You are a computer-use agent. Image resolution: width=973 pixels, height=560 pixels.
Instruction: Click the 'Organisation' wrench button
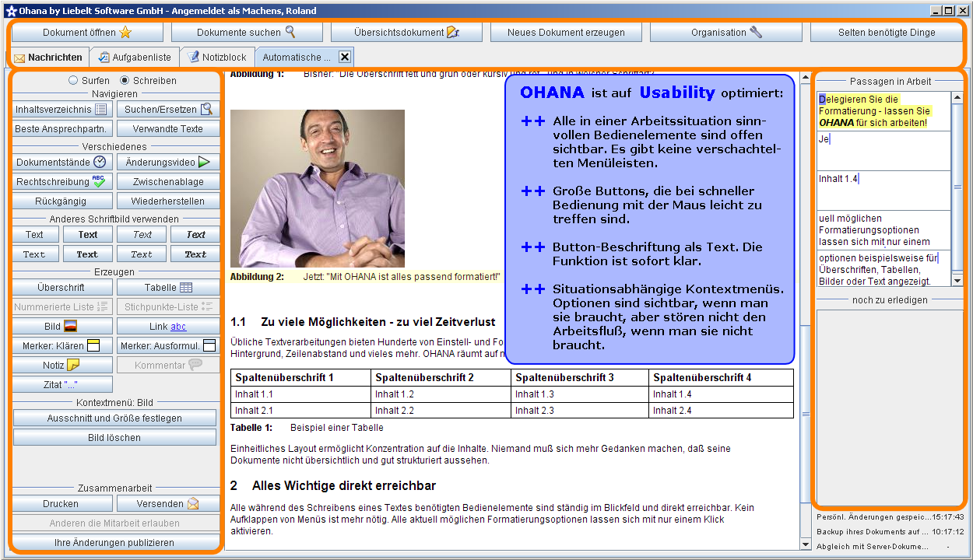[x=725, y=33]
